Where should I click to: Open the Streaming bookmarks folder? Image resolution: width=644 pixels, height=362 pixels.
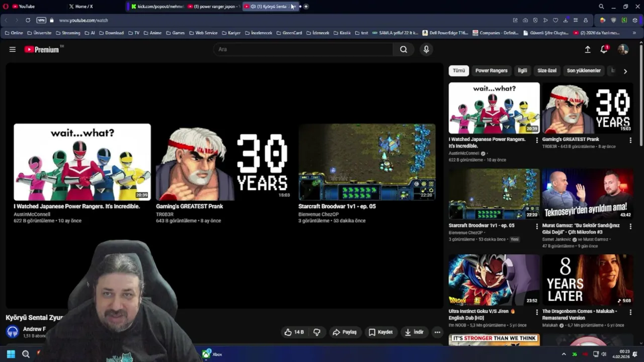point(68,33)
